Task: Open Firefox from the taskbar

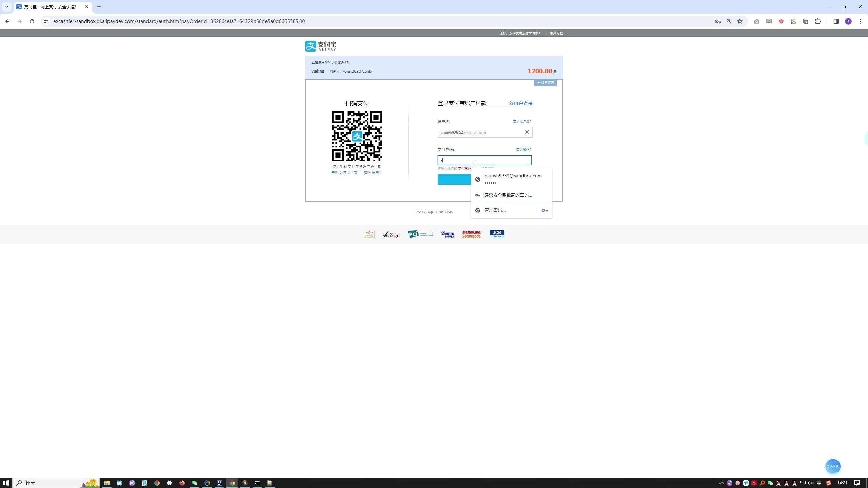Action: (x=182, y=483)
